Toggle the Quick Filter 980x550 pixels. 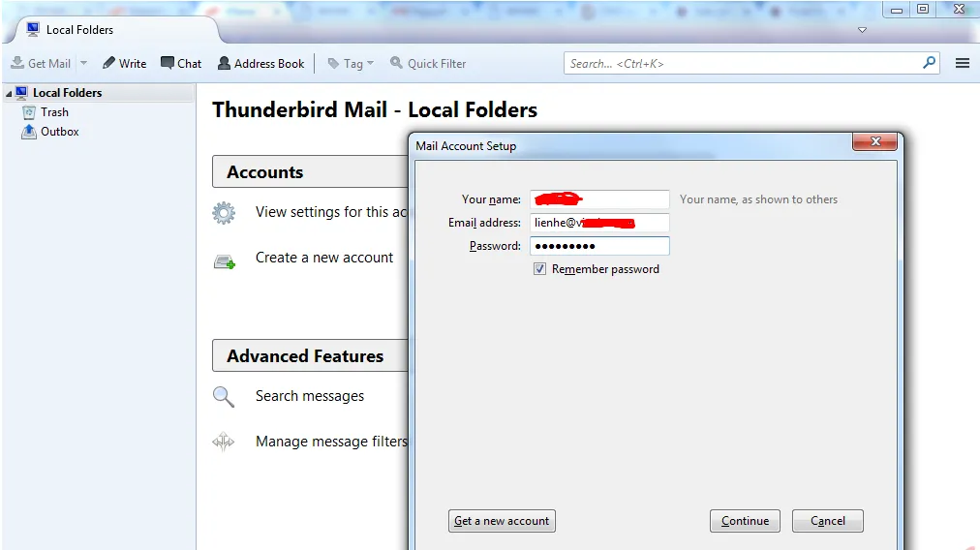[428, 63]
